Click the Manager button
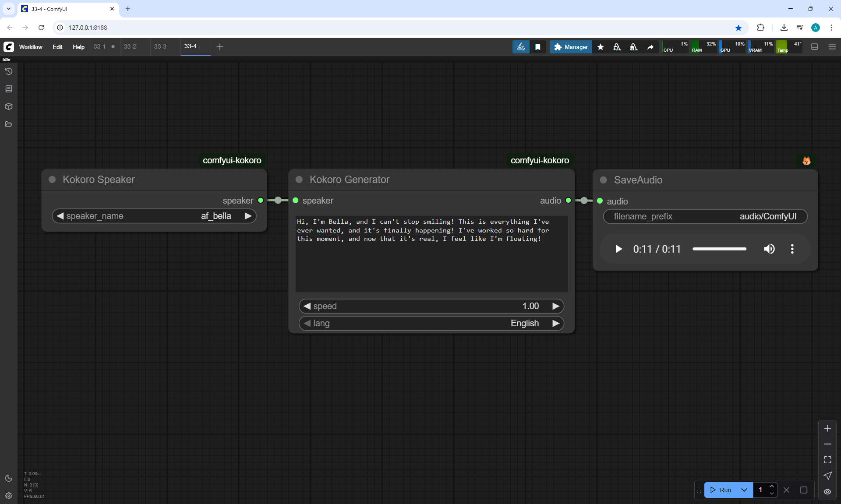 tap(571, 47)
